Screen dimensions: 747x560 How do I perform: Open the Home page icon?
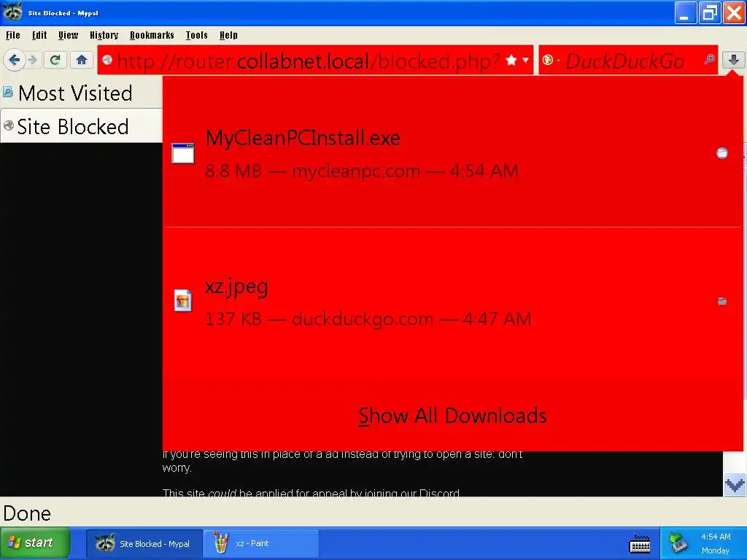[x=82, y=60]
